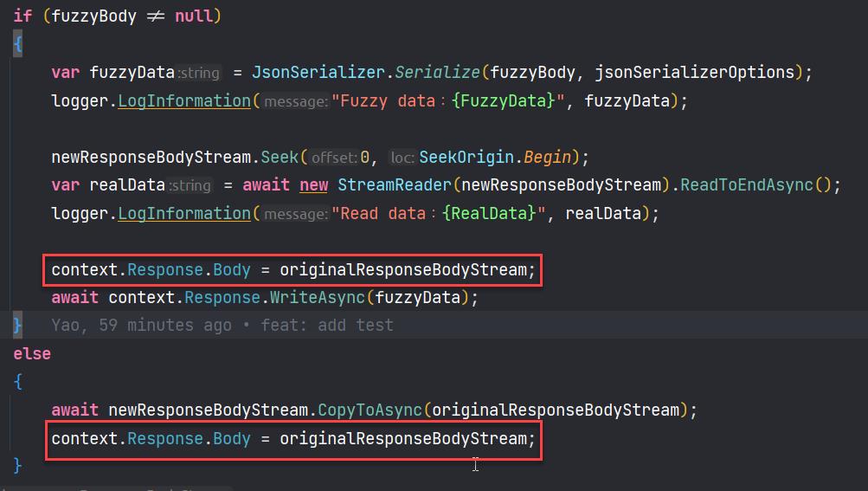Click the else keyword
Image resolution: width=868 pixels, height=491 pixels.
pyautogui.click(x=32, y=354)
